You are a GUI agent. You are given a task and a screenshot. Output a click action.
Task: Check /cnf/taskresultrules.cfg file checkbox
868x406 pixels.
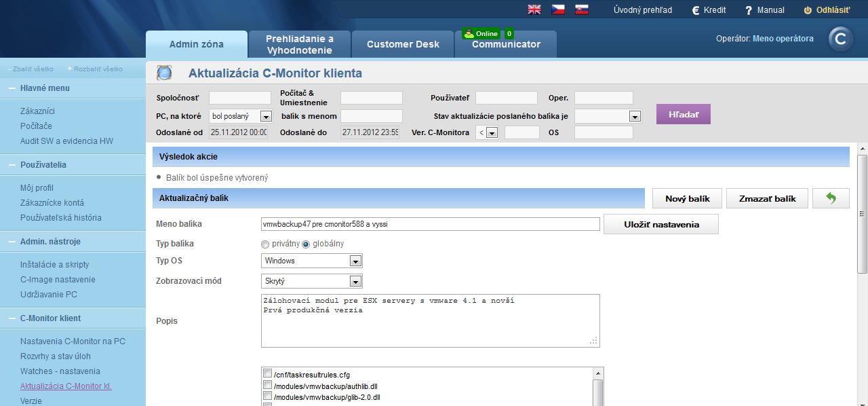pos(267,374)
